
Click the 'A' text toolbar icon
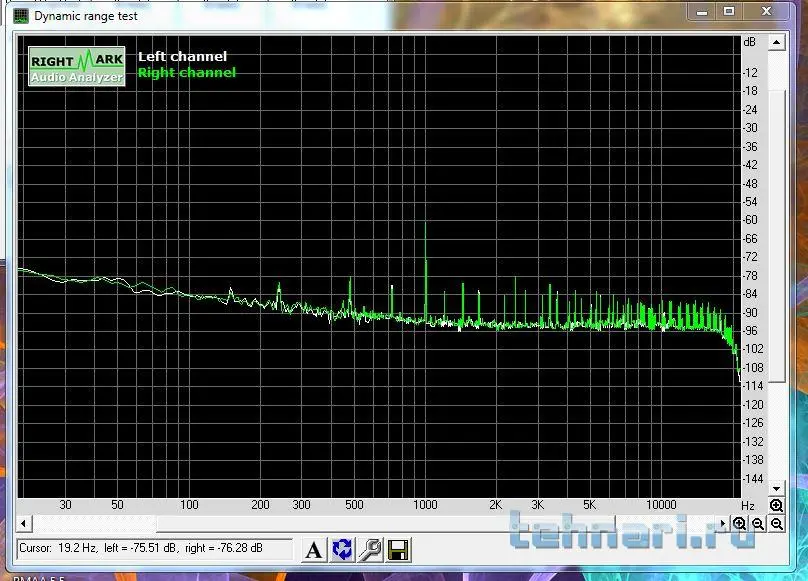314,549
